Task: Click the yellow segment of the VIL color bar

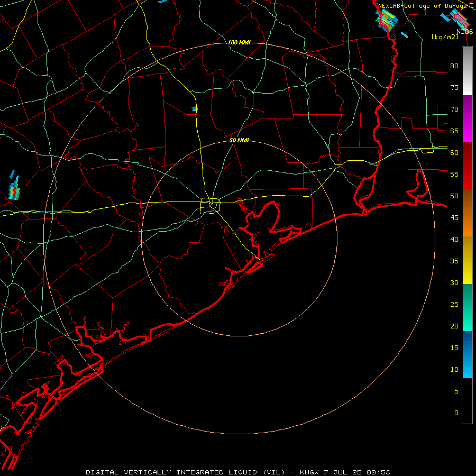Action: (467, 260)
